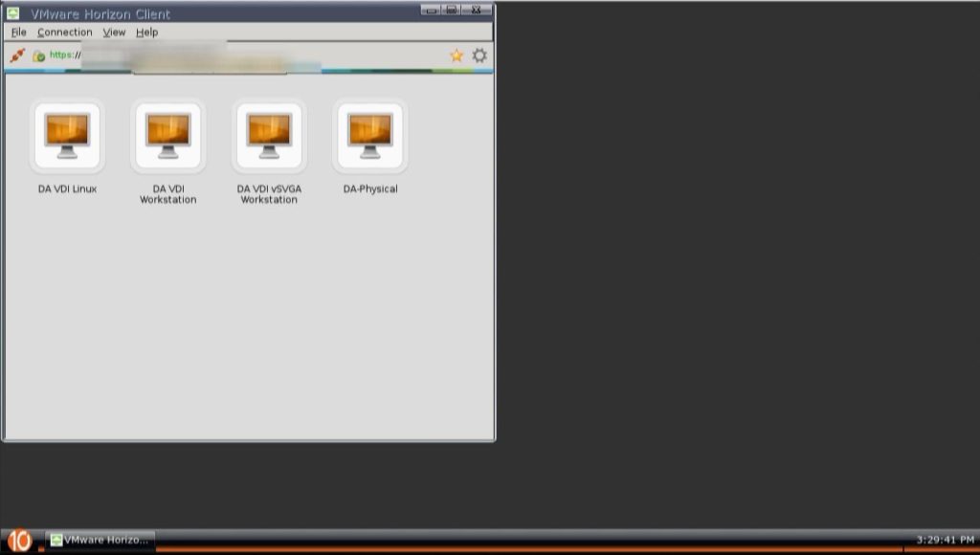Image resolution: width=980 pixels, height=555 pixels.
Task: Click the taskbar clock time
Action: point(945,540)
